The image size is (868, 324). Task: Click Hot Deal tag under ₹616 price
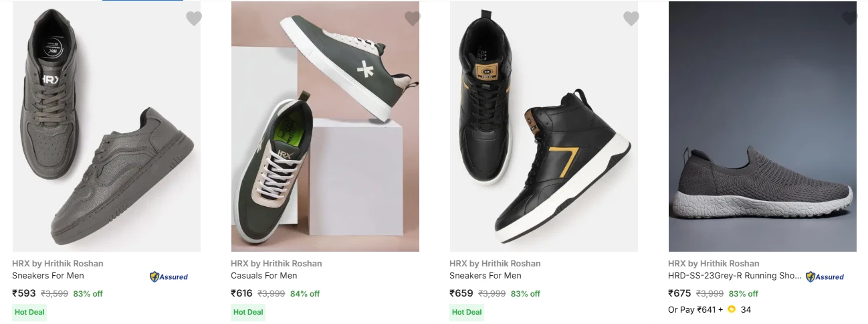[248, 312]
